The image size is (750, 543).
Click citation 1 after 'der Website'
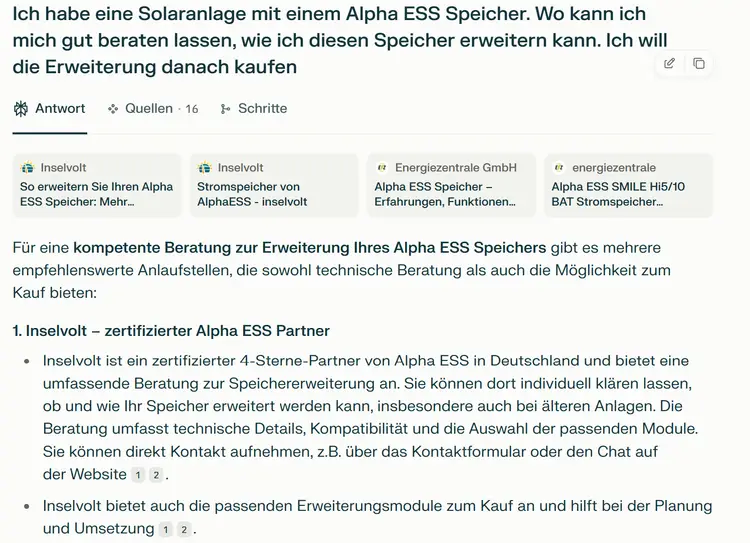pyautogui.click(x=139, y=475)
